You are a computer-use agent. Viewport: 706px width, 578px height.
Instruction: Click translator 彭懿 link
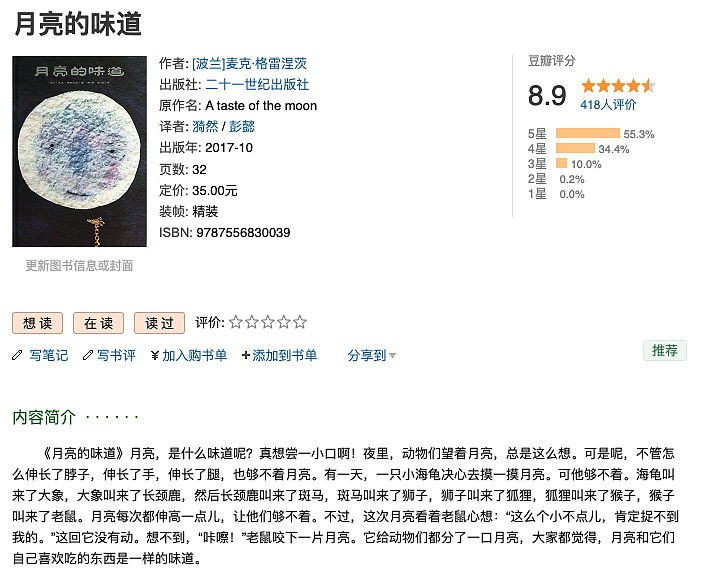242,127
